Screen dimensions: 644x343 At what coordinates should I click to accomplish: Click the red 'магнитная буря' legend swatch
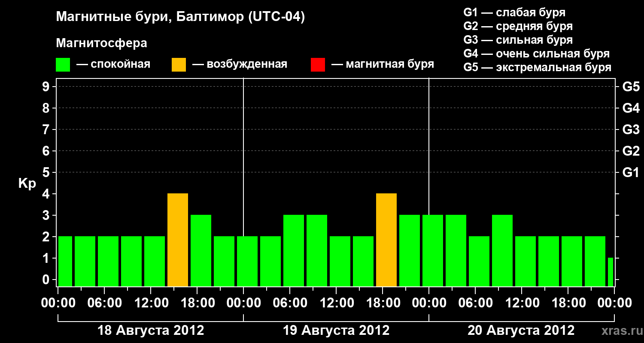click(x=318, y=65)
